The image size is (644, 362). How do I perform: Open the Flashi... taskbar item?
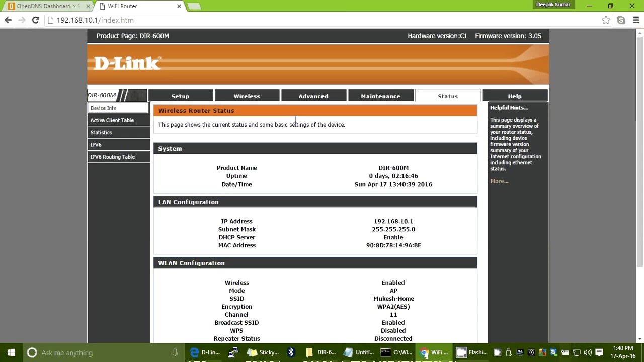[x=472, y=352]
